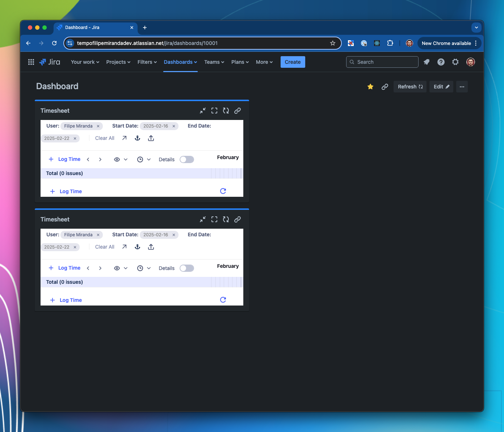Viewport: 504px width, 432px height.
Task: Copy dashboard link icon beside Refresh
Action: coord(385,87)
